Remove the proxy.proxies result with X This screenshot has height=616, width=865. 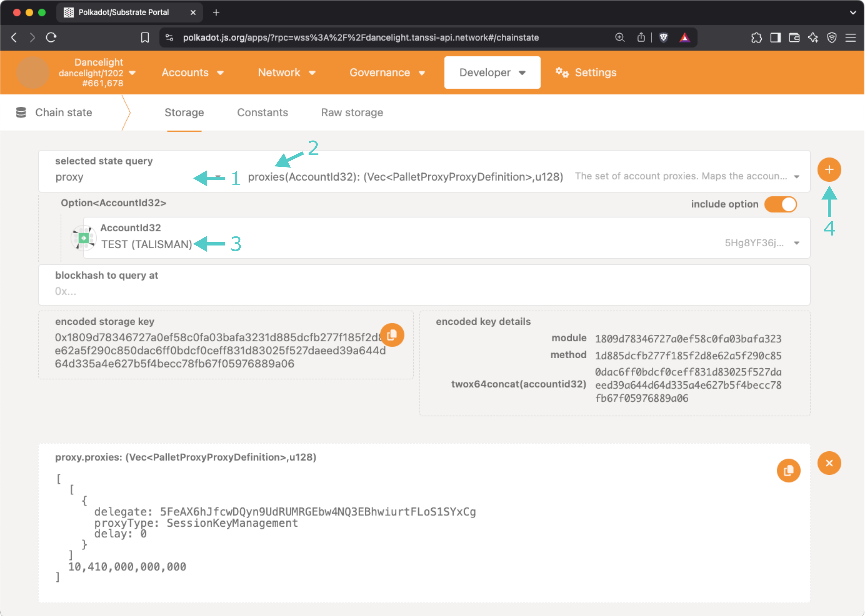point(829,463)
